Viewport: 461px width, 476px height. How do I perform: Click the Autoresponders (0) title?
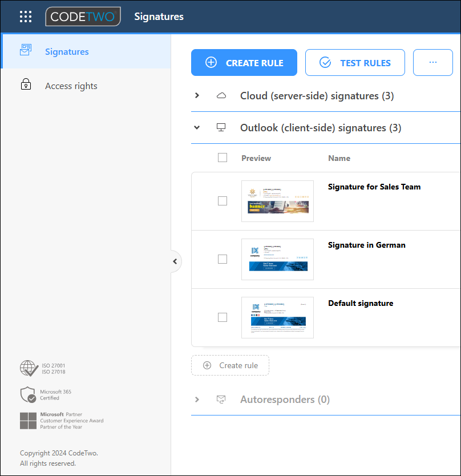[285, 400]
